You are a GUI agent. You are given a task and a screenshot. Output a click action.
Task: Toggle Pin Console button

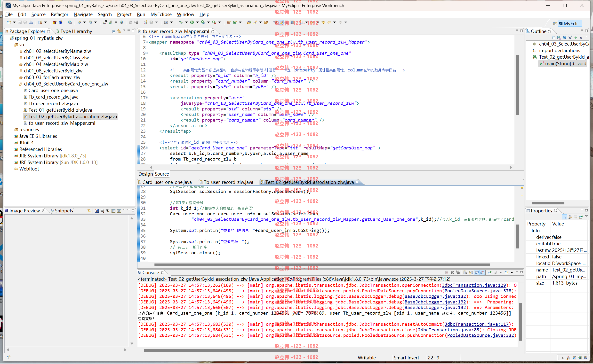coord(490,273)
